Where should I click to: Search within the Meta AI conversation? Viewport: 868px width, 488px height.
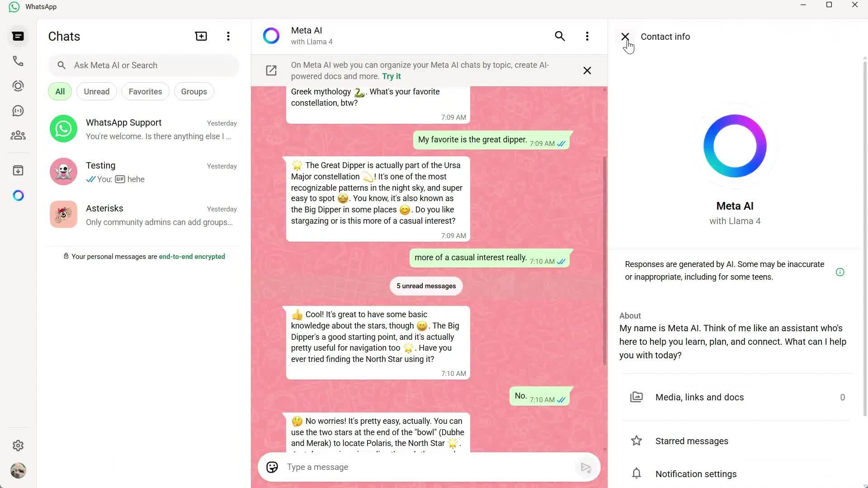(560, 36)
